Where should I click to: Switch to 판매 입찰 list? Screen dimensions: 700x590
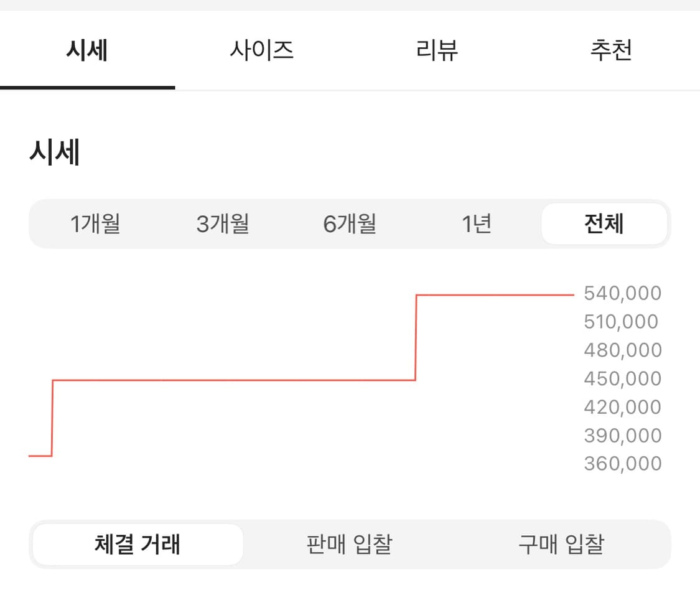[350, 545]
